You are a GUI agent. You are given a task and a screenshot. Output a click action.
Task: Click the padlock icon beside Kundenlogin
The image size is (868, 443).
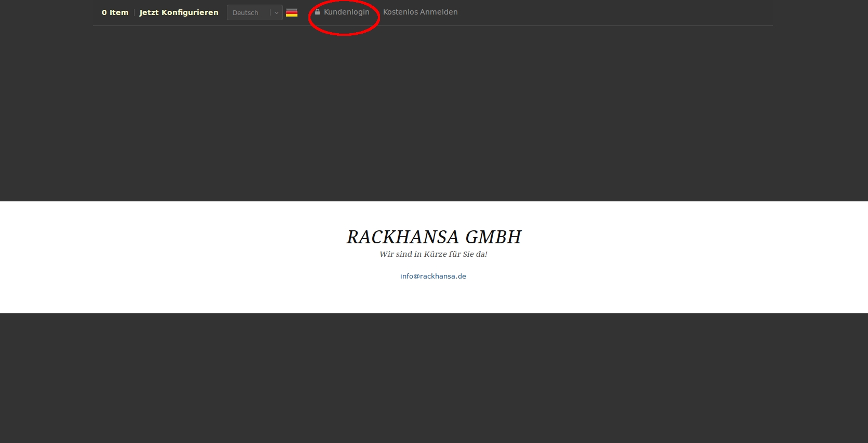point(317,12)
